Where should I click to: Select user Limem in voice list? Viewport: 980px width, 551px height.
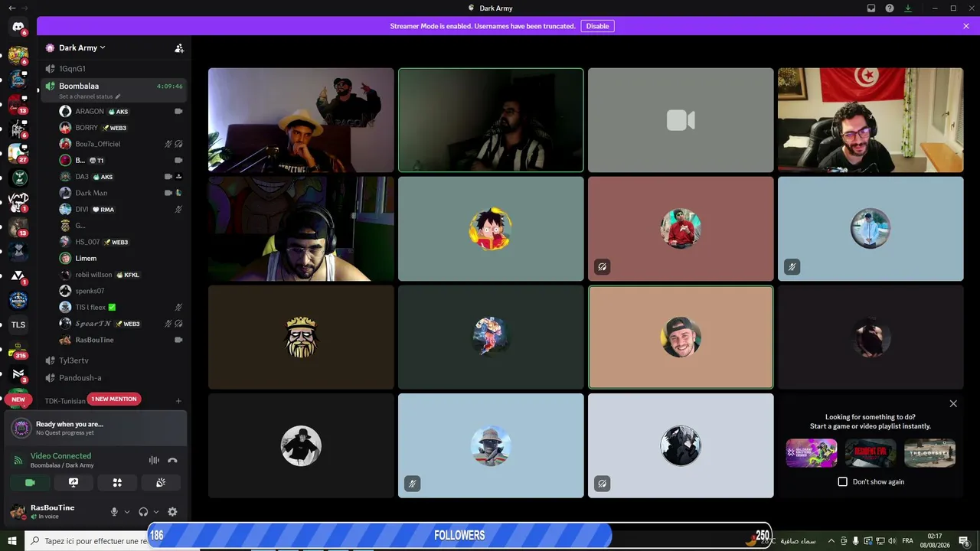(121, 258)
